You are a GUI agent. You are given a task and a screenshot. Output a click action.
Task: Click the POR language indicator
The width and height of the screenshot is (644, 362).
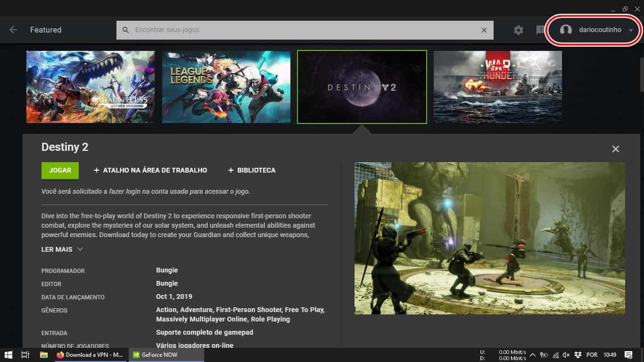click(592, 355)
